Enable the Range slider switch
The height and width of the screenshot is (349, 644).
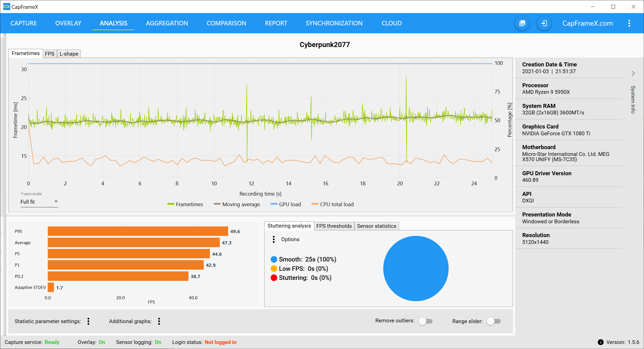(494, 321)
